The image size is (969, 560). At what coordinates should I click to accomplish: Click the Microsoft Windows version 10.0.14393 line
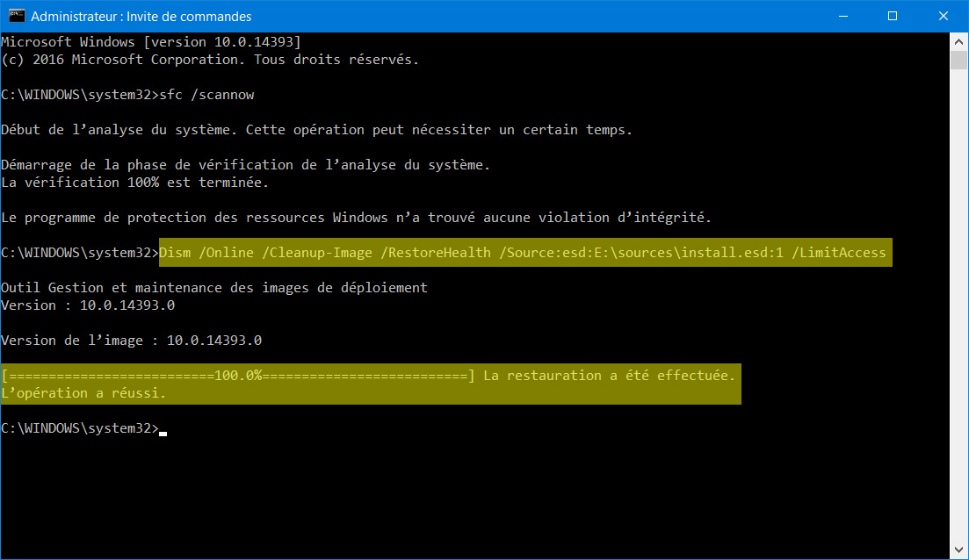pos(151,42)
